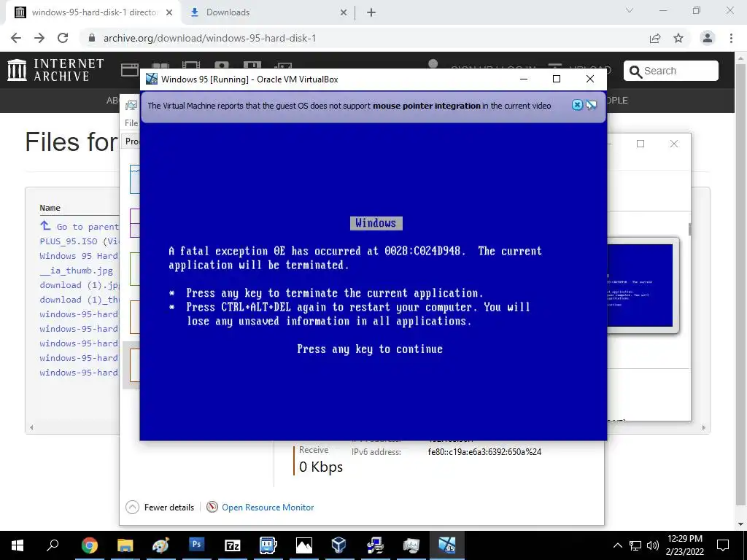The image size is (747, 560).
Task: Open the Chrome profile avatar
Action: coord(708,38)
